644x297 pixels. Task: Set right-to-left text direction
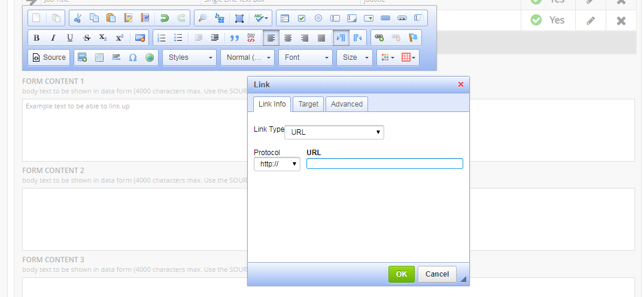pyautogui.click(x=358, y=38)
